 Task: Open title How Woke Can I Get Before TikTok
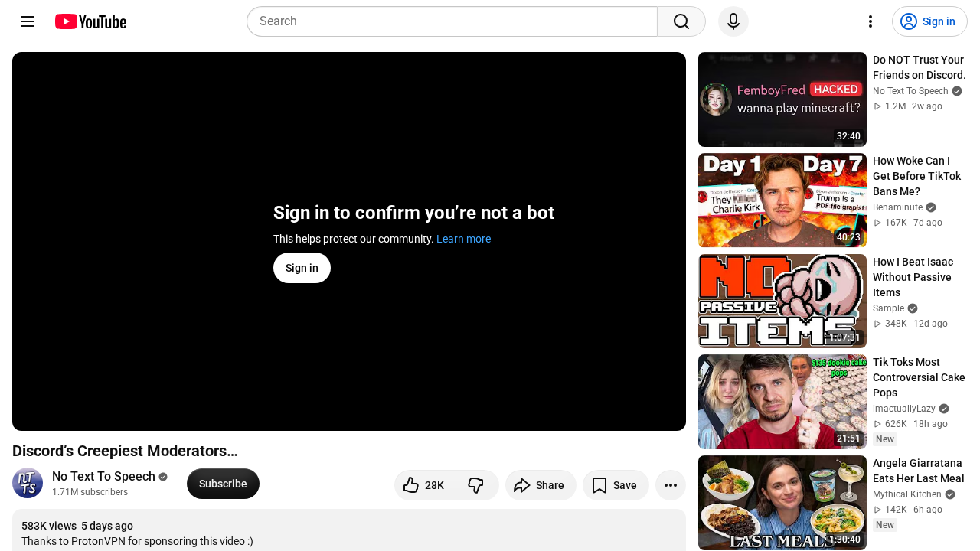[917, 176]
